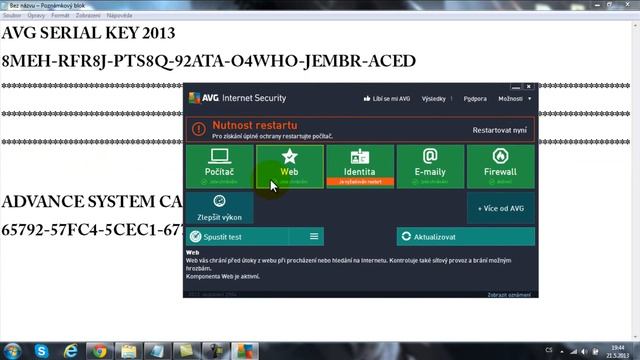Screen dimensions: 640x360
Task: Click the AVG SERIAL KEY 2013 heading text
Action: pyautogui.click(x=88, y=33)
